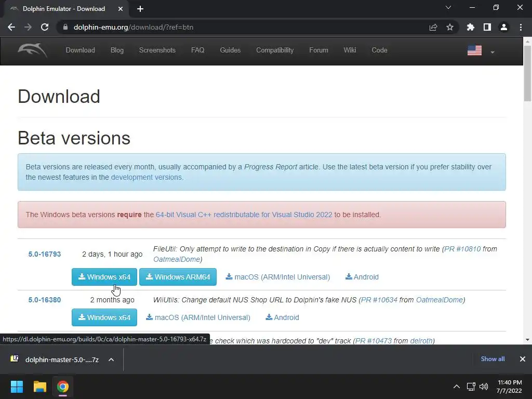Open File Explorer from taskbar
Viewport: 532px width, 399px height.
pyautogui.click(x=39, y=387)
